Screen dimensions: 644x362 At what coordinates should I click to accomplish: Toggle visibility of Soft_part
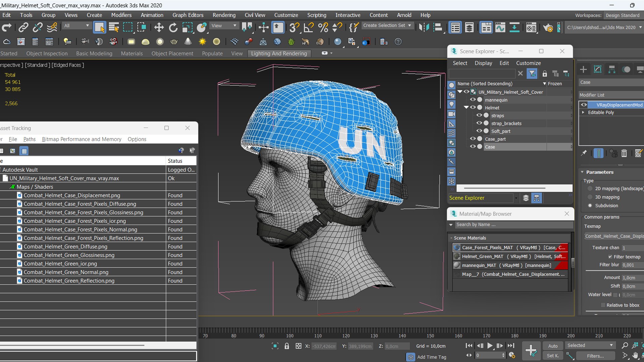tap(479, 131)
